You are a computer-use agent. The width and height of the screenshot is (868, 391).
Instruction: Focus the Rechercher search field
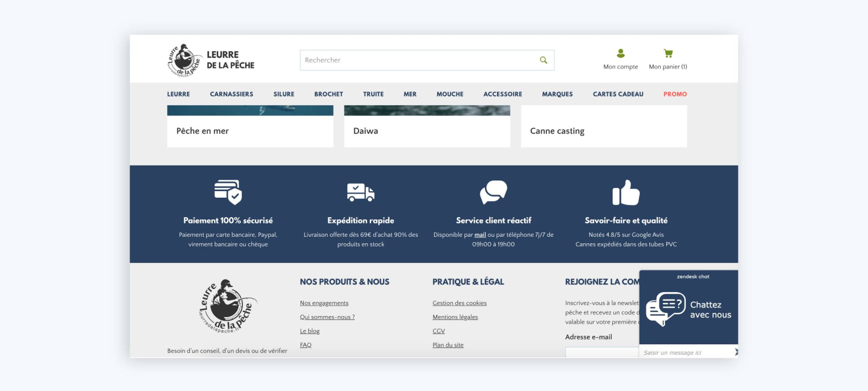418,60
